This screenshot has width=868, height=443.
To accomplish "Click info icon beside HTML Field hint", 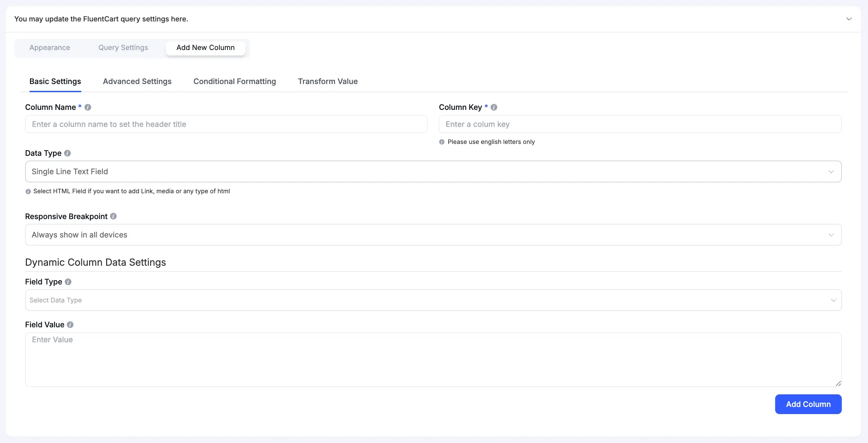I will (28, 192).
